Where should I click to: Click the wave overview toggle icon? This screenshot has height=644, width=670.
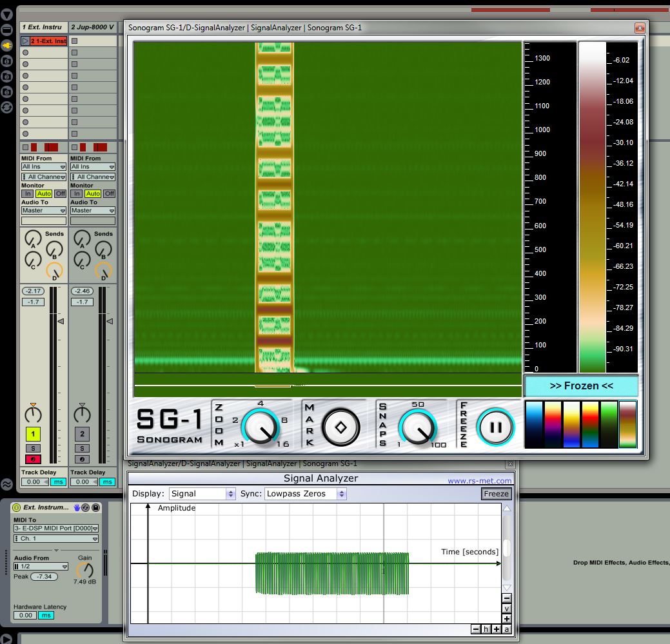[6, 484]
